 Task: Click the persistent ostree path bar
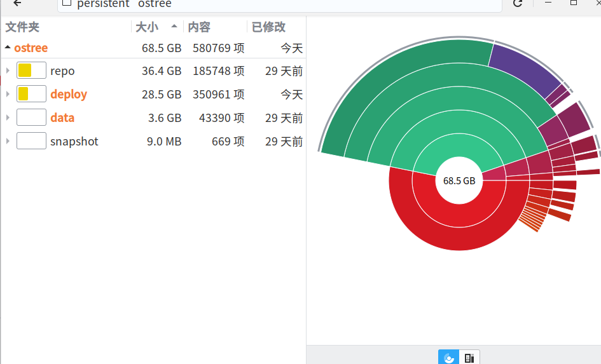tap(280, 4)
